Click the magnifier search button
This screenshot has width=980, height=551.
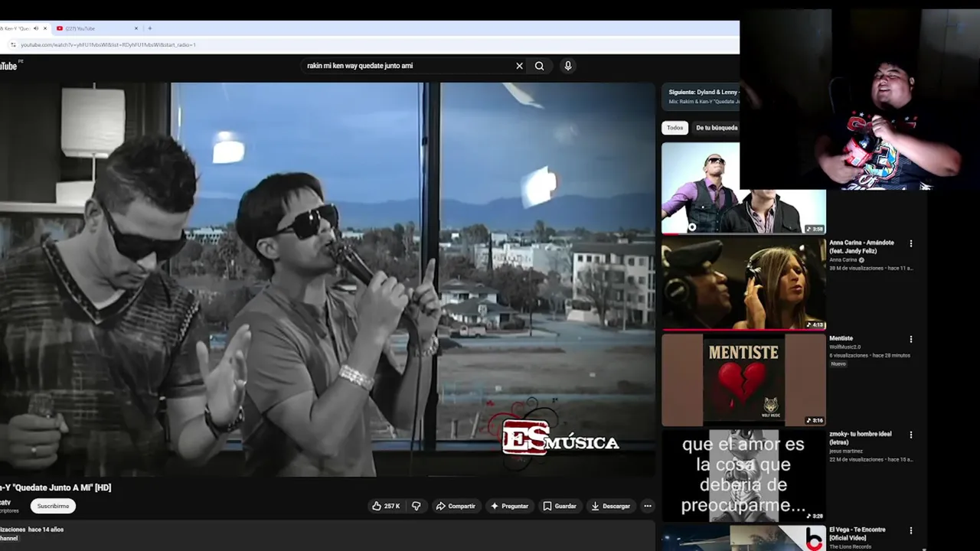540,66
